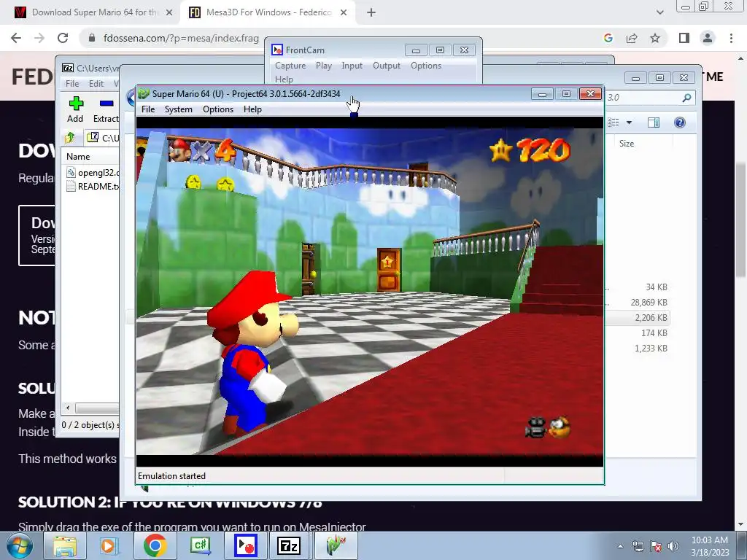Screen dimensions: 747x560
Task: Reload the page in Chrome
Action: coord(63,38)
